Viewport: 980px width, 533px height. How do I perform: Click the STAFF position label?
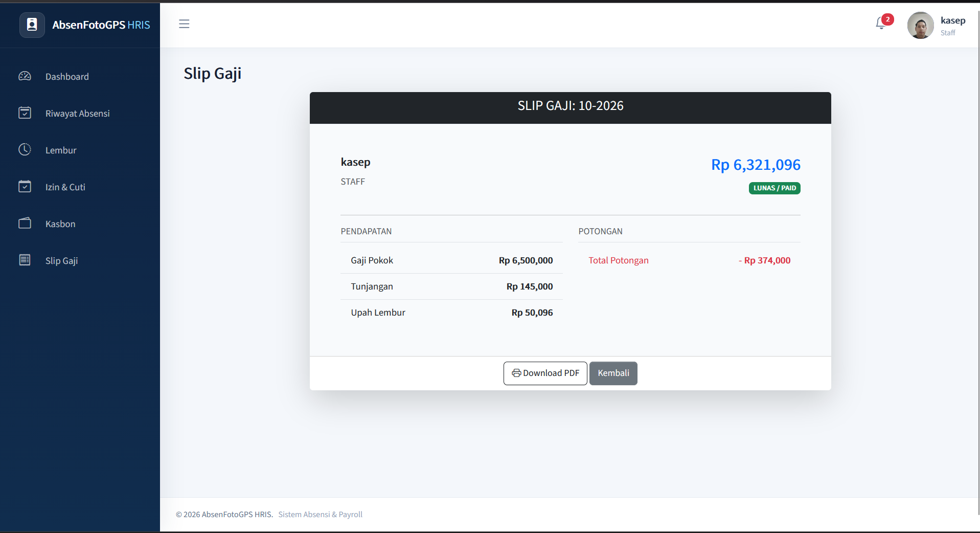tap(353, 182)
